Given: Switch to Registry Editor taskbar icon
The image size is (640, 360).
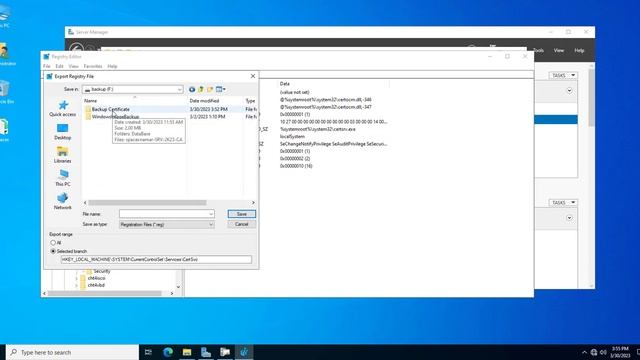Looking at the screenshot, I should (x=244, y=352).
